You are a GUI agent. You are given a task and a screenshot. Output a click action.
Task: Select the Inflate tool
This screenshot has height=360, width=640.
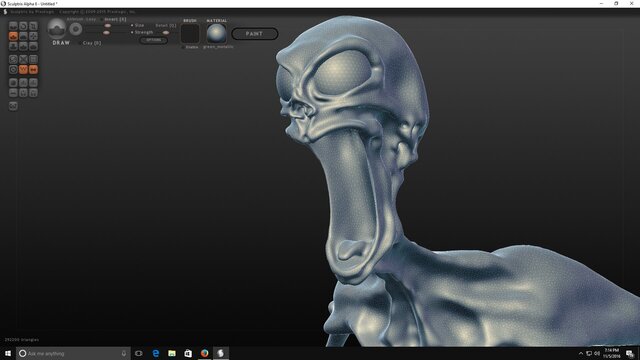tap(13, 46)
